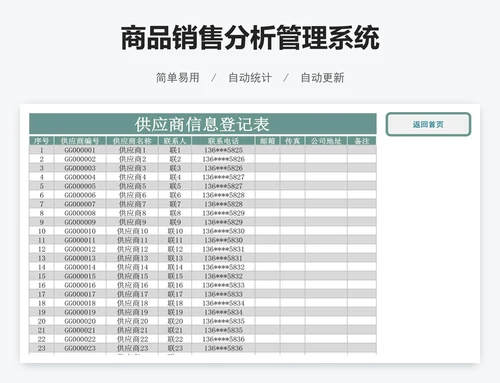Screen dimensions: 500x383
Task: Click supplier name 供应商8
Action: coord(132,213)
